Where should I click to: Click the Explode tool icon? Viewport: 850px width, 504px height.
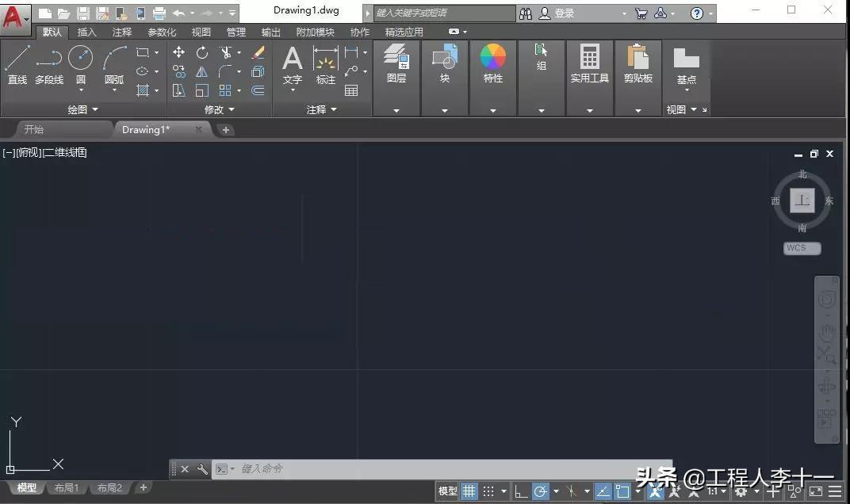(x=258, y=71)
